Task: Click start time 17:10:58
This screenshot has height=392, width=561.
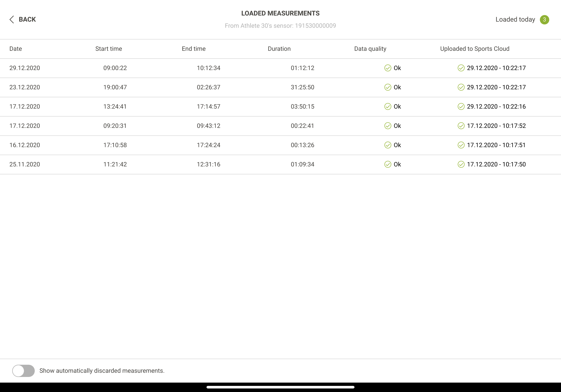Action: click(115, 145)
